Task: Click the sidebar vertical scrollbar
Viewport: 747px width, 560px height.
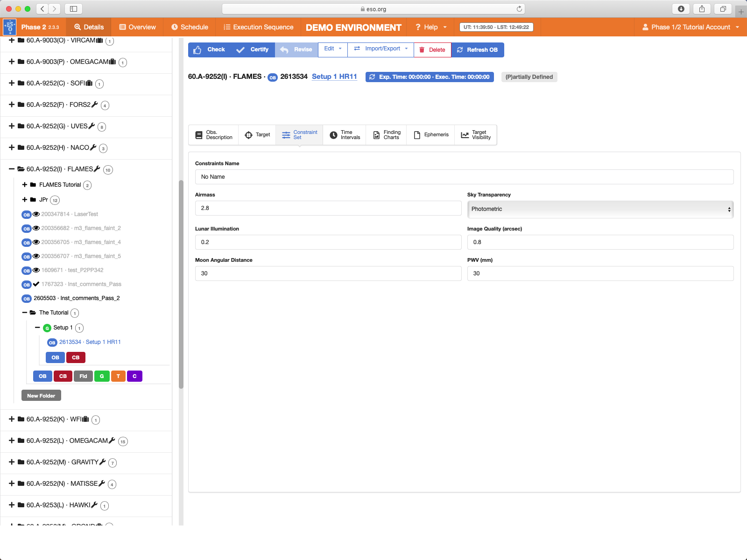Action: coord(181,284)
